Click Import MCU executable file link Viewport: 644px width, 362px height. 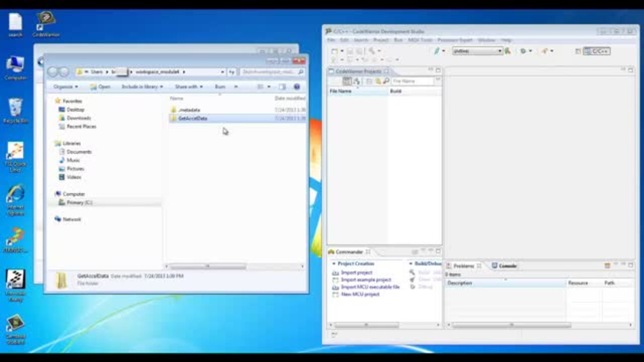(370, 287)
